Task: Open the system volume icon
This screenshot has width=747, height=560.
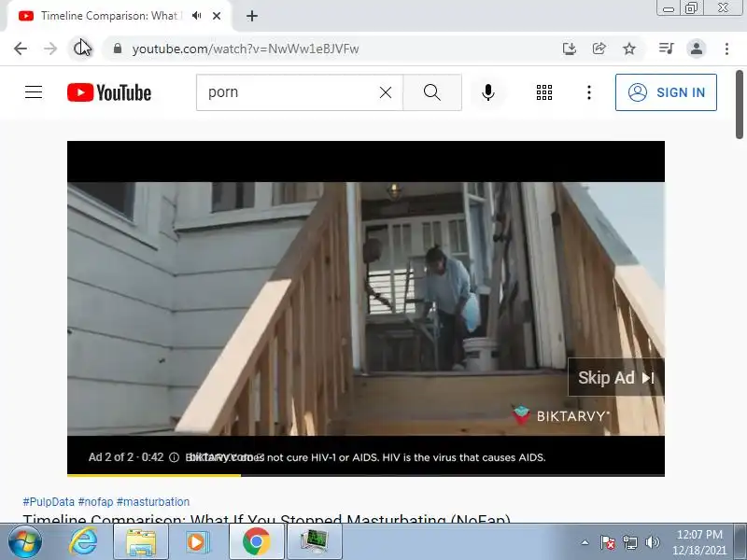Action: pos(652,542)
